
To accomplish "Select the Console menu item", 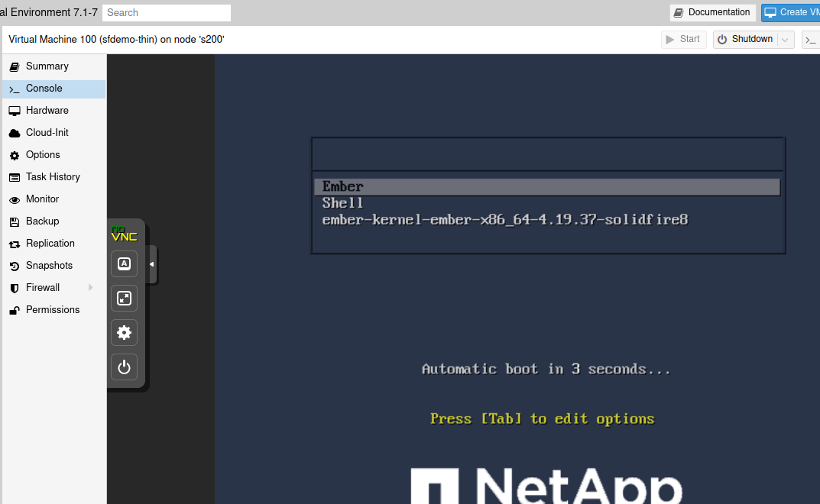I will [x=53, y=89].
